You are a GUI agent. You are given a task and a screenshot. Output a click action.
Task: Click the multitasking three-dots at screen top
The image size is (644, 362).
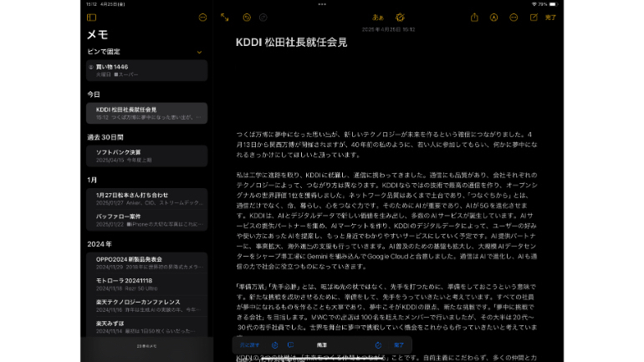[322, 4]
